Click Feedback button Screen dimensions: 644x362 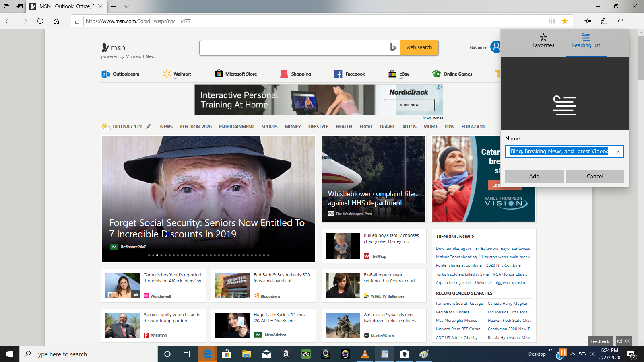click(x=600, y=341)
